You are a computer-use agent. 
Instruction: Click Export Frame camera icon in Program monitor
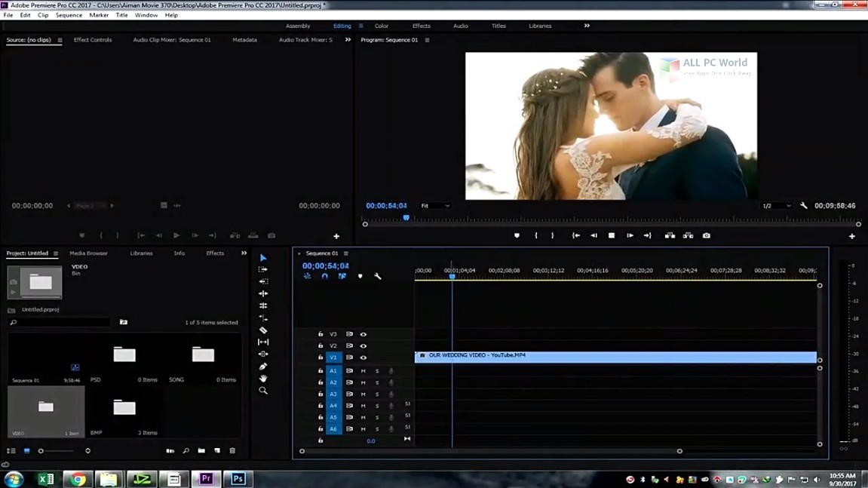click(x=707, y=236)
